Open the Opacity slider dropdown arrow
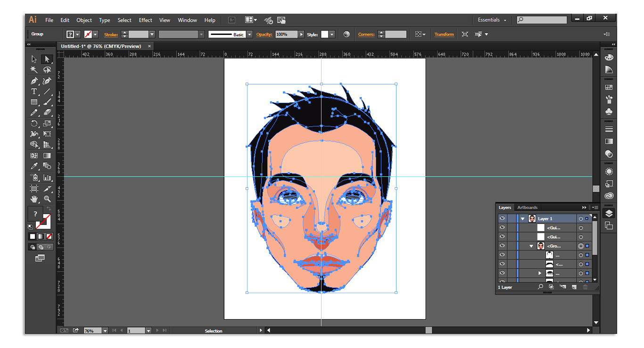Screen dimensions: 644x348 (302, 34)
